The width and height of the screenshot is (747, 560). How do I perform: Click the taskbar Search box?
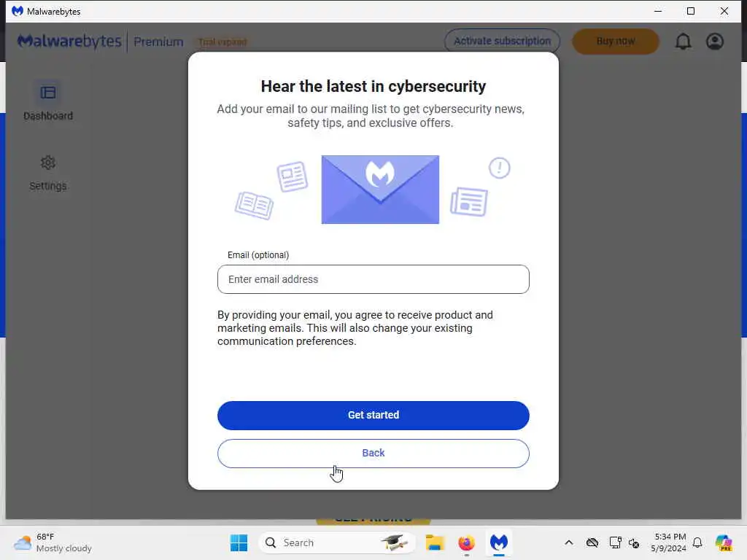point(336,542)
